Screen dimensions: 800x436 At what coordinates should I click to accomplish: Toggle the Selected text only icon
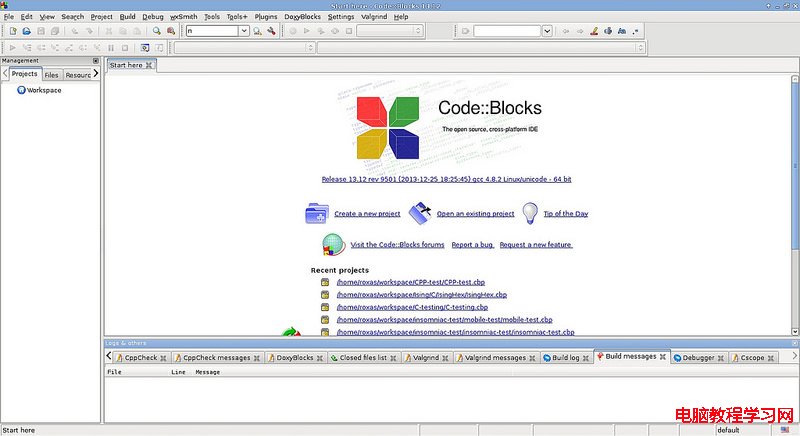tap(608, 31)
